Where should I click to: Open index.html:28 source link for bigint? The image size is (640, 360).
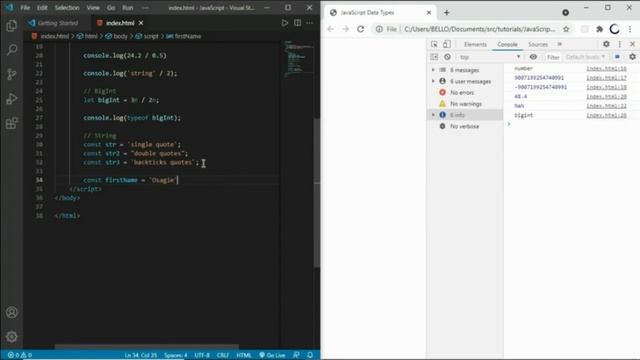click(606, 115)
